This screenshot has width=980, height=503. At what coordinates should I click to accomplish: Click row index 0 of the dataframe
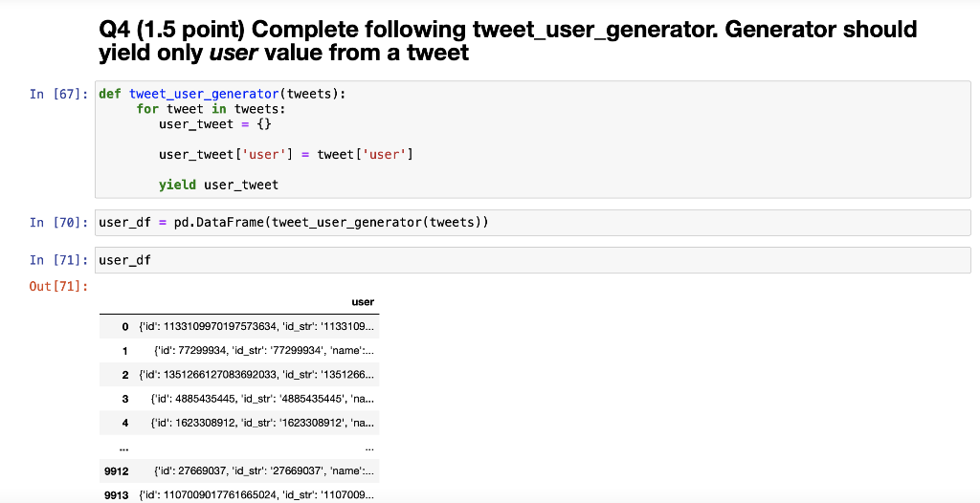pyautogui.click(x=125, y=328)
